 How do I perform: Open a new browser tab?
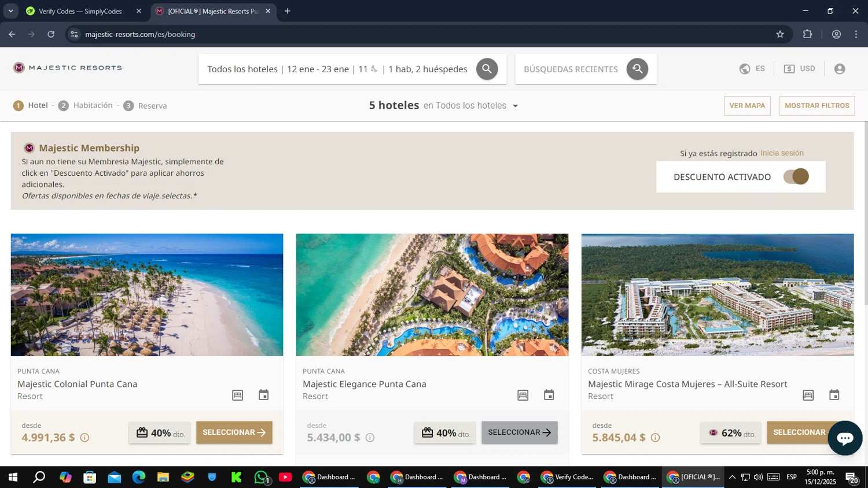click(288, 11)
